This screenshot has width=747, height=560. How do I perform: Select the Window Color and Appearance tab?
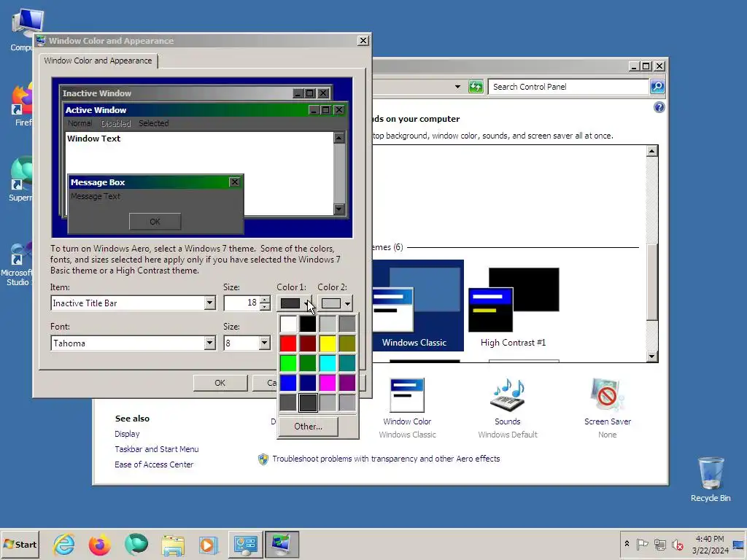pyautogui.click(x=98, y=61)
